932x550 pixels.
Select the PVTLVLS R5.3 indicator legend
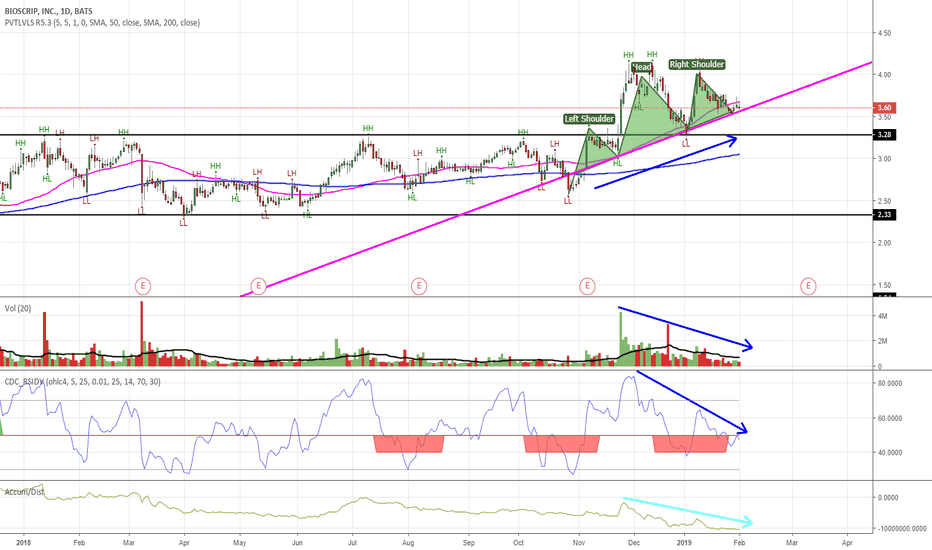(x=102, y=23)
